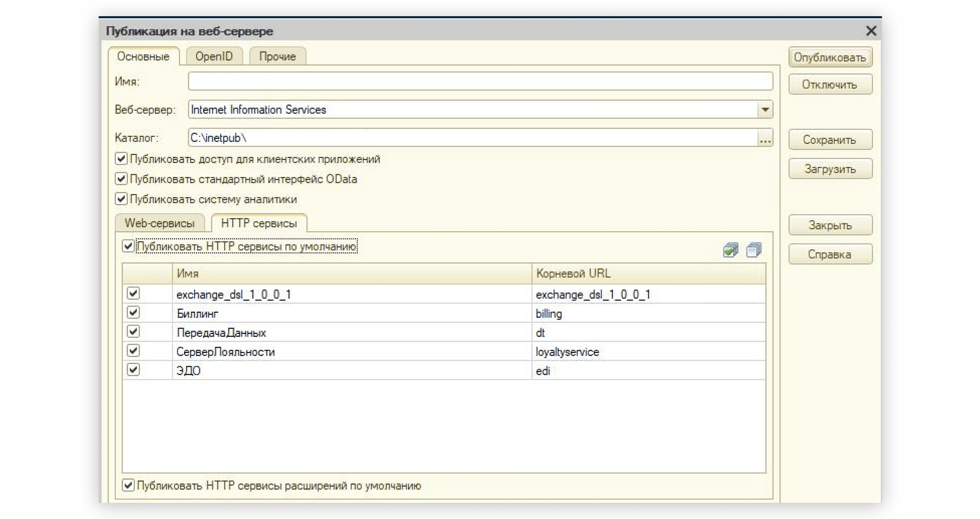Select the exchange_dsl_1_0_0_1 name cell

(x=352, y=294)
